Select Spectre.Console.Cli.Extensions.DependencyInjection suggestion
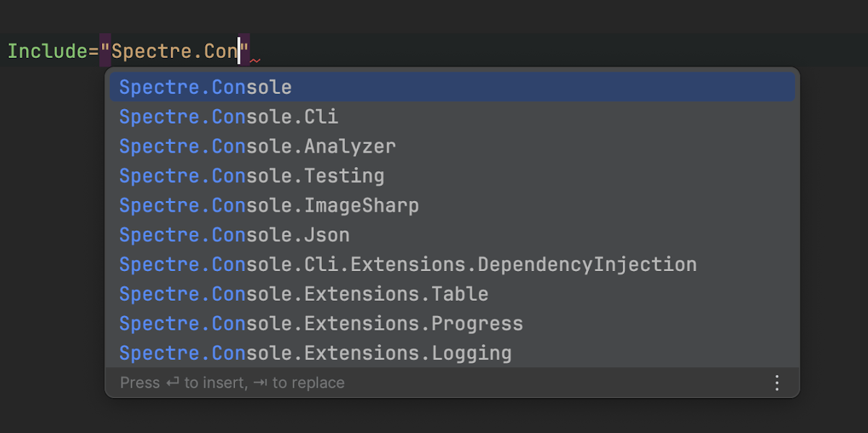 (x=408, y=265)
